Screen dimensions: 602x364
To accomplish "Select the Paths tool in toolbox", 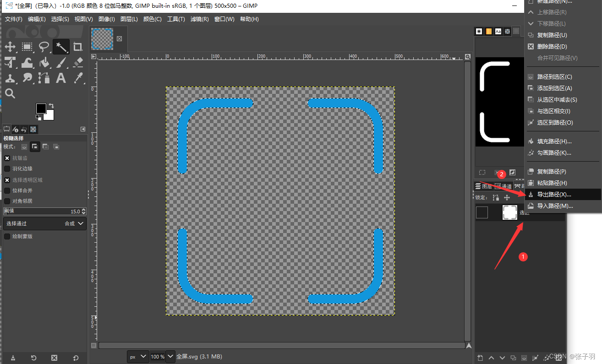I will tap(44, 78).
